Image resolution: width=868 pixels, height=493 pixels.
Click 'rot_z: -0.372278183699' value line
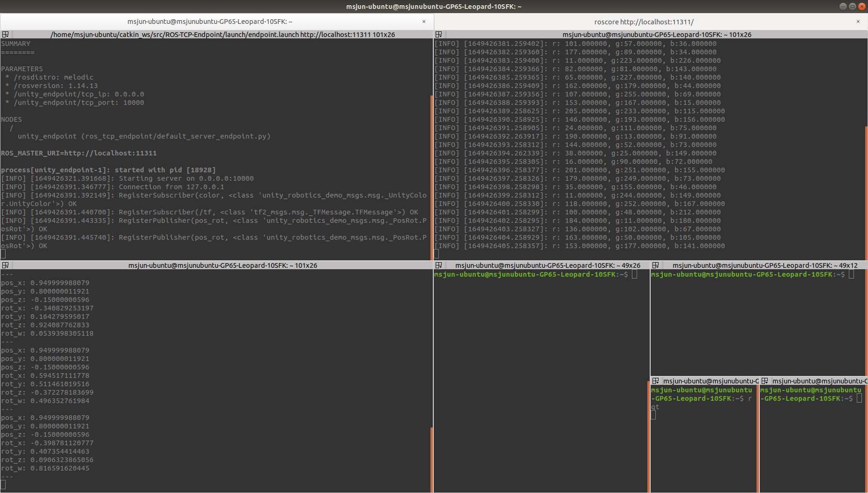point(47,392)
